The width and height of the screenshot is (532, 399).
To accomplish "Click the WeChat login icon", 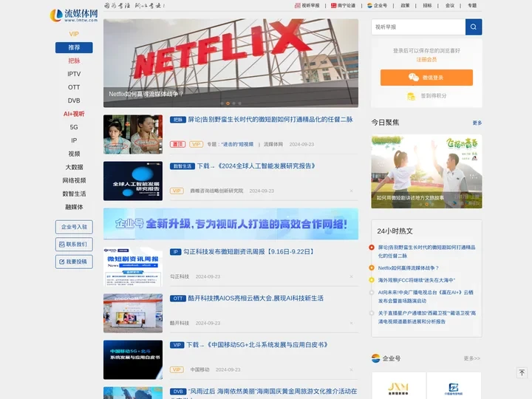I will [413, 78].
